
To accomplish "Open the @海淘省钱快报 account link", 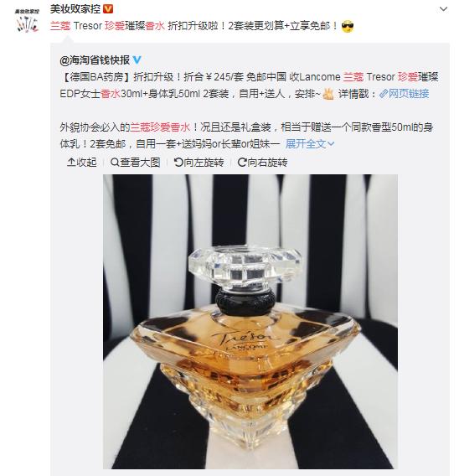I will click(95, 60).
